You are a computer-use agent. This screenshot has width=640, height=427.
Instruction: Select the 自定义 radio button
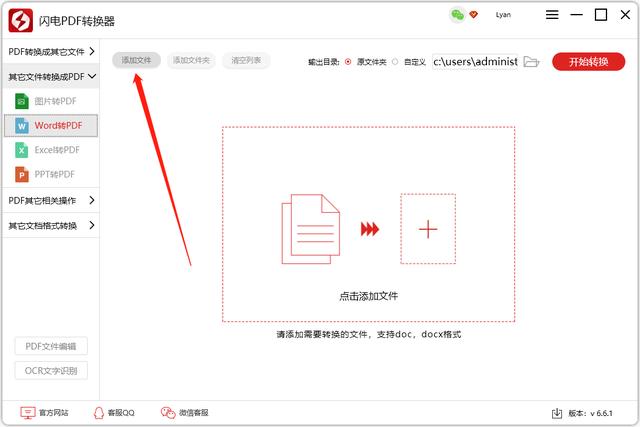point(395,61)
